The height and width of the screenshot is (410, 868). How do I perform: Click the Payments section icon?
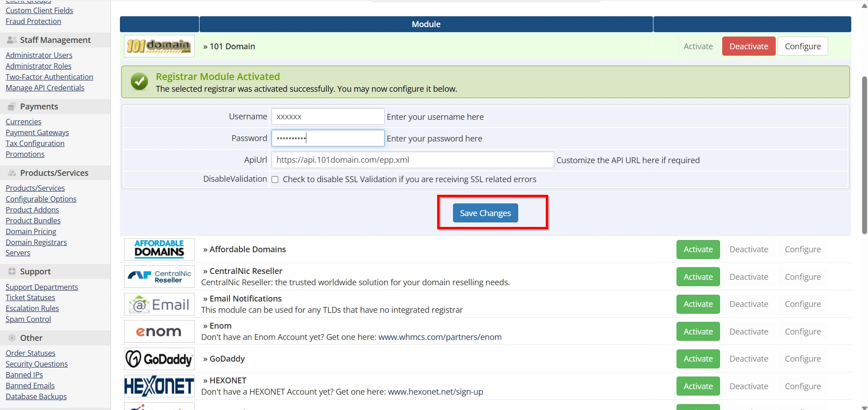tap(12, 107)
